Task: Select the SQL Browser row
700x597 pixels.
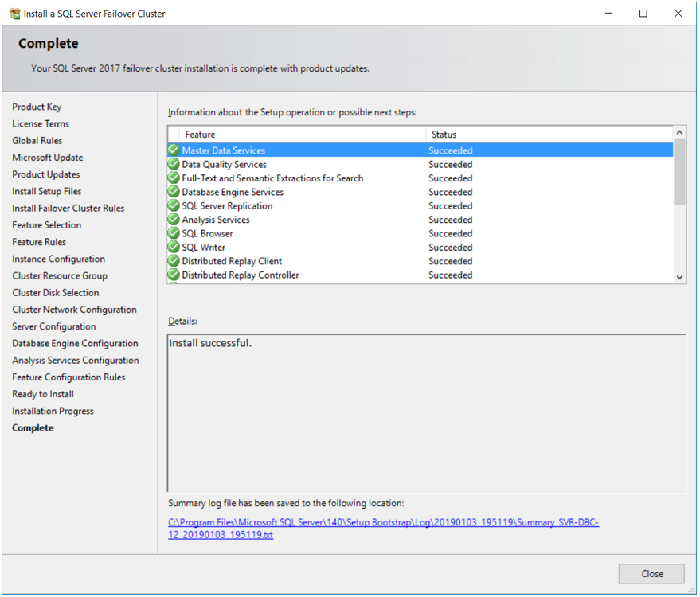Action: click(x=420, y=233)
